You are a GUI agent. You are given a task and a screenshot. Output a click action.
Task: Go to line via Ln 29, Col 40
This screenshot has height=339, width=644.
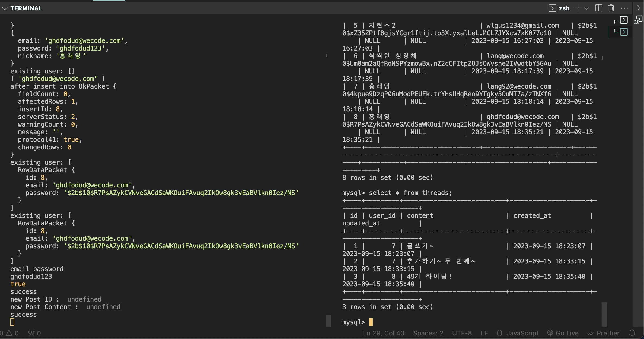tap(384, 333)
